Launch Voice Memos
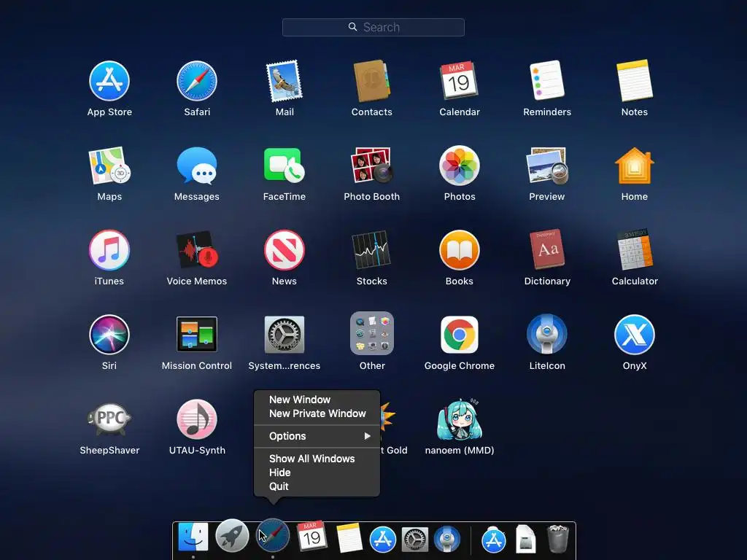This screenshot has width=747, height=560. 197,250
